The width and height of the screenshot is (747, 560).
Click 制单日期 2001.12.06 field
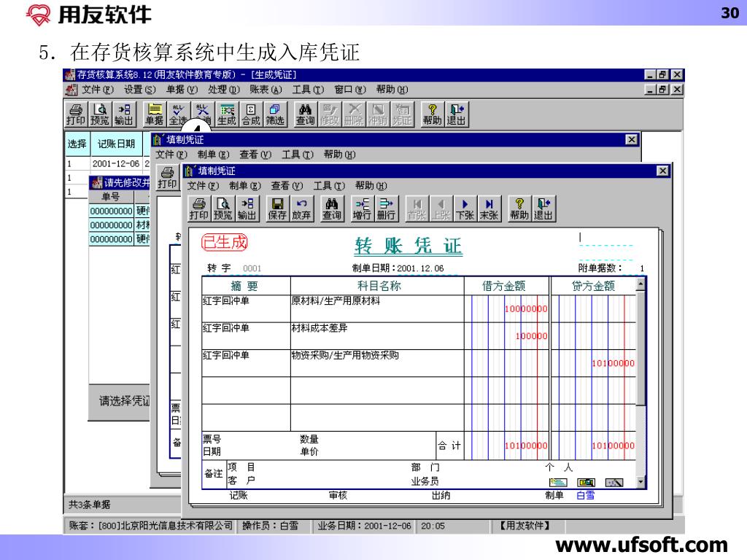(x=420, y=268)
